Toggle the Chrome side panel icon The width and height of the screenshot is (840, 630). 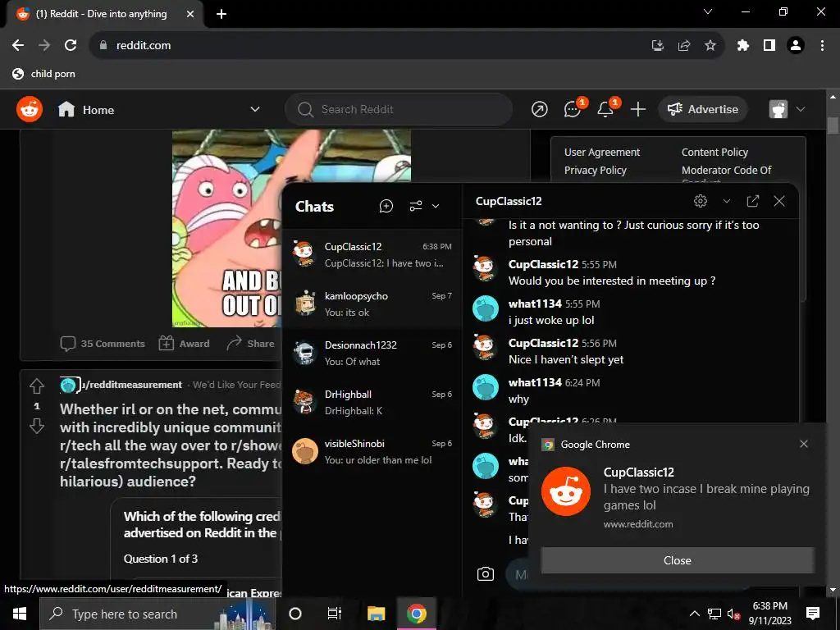[769, 46]
